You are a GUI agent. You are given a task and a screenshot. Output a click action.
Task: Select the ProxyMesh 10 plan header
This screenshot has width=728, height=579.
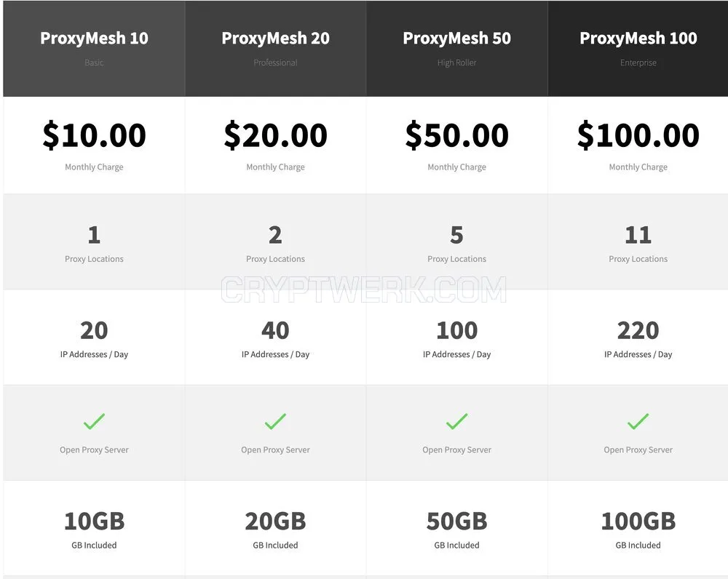click(94, 49)
